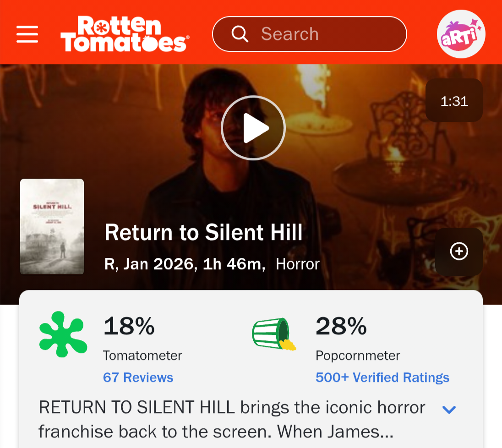Click the magnifying glass search icon
This screenshot has height=448, width=502.
coord(240,34)
